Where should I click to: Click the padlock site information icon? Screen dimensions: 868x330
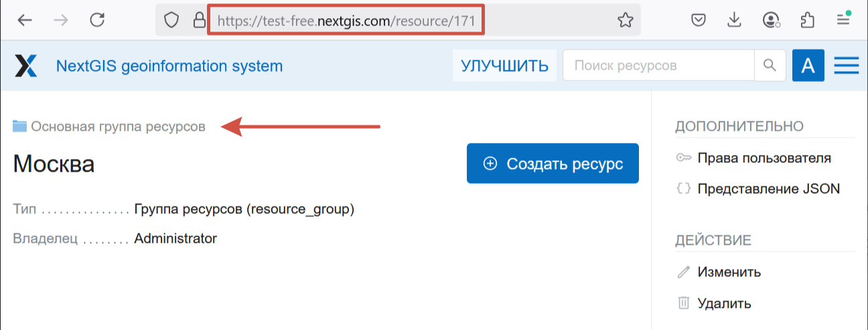pyautogui.click(x=199, y=21)
